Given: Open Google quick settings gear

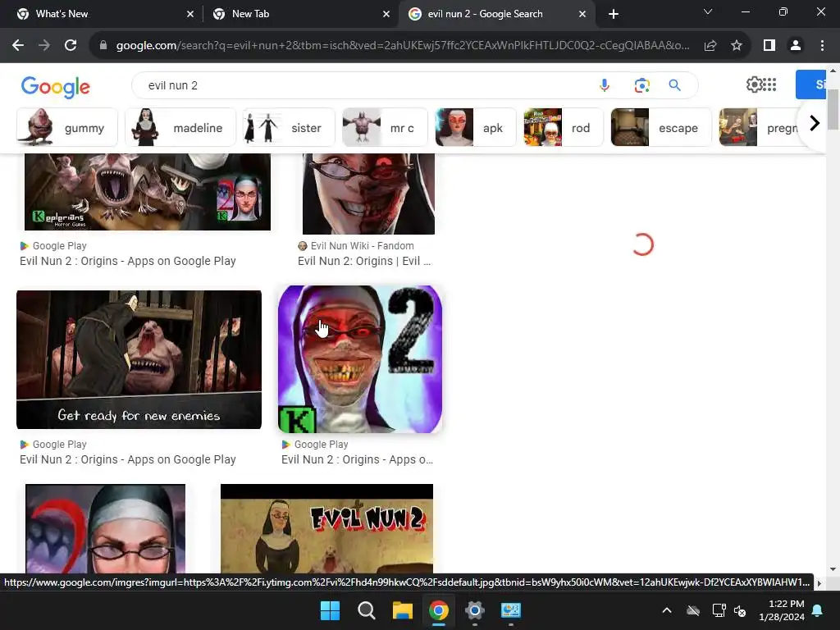Looking at the screenshot, I should pos(754,84).
